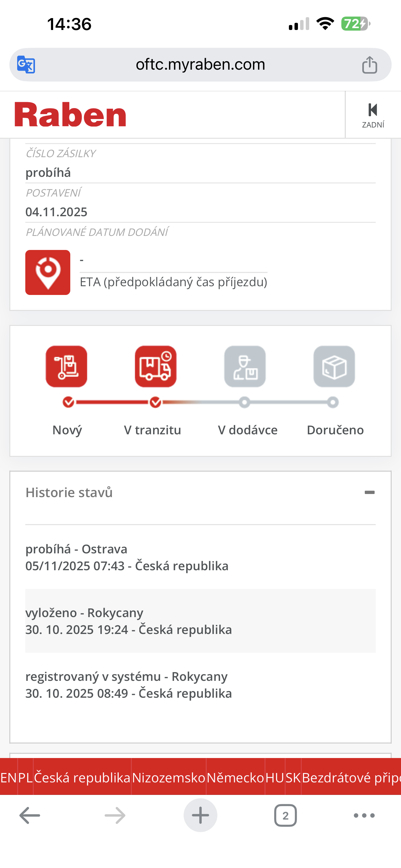Tap the Doručeno box icon
This screenshot has height=868, width=401.
click(x=334, y=366)
